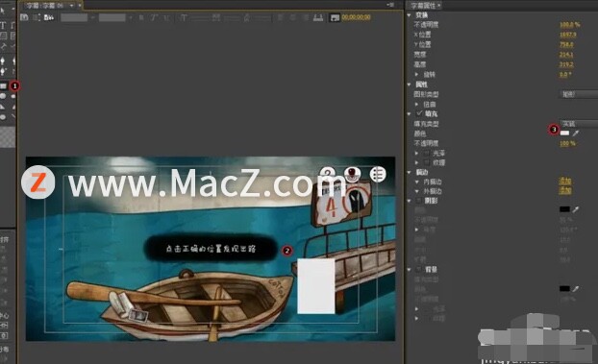Open the 填充类型 (Fill Type) dropdown
Image resolution: width=598 pixels, height=364 pixels.
(578, 124)
